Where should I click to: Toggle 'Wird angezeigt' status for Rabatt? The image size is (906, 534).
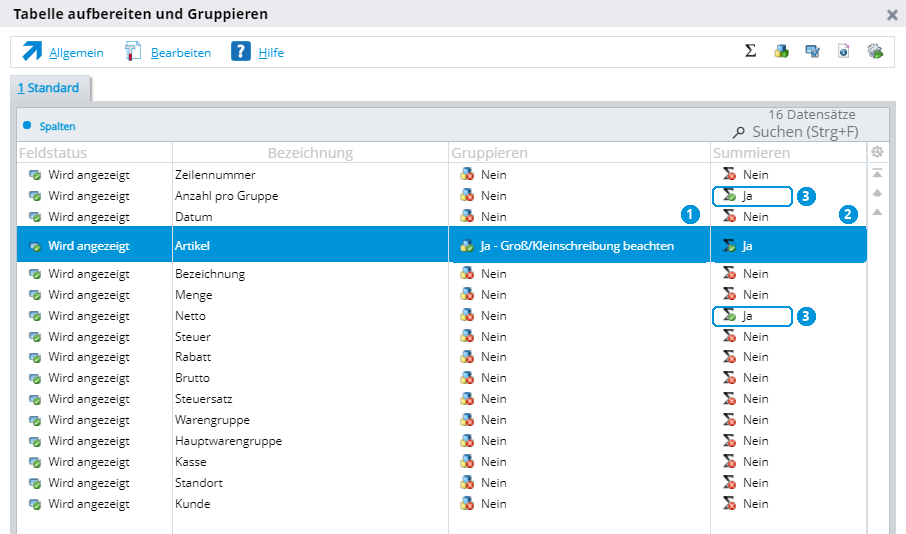coord(88,357)
